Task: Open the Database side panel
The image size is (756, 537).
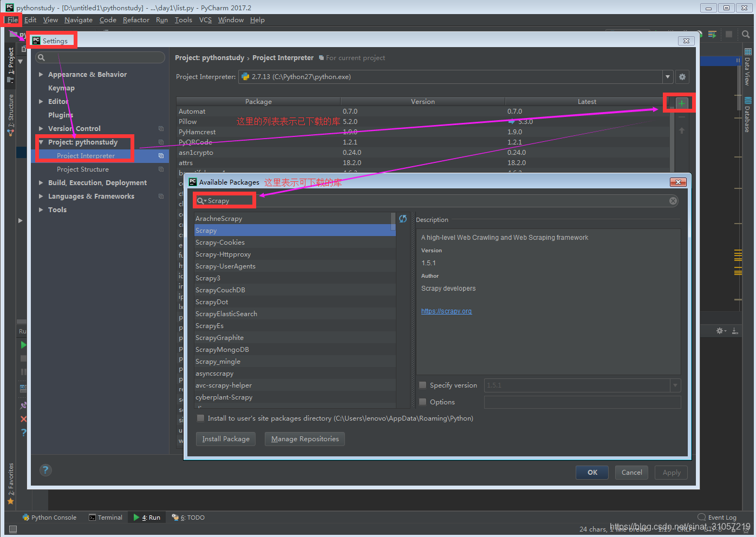Action: coord(747,115)
